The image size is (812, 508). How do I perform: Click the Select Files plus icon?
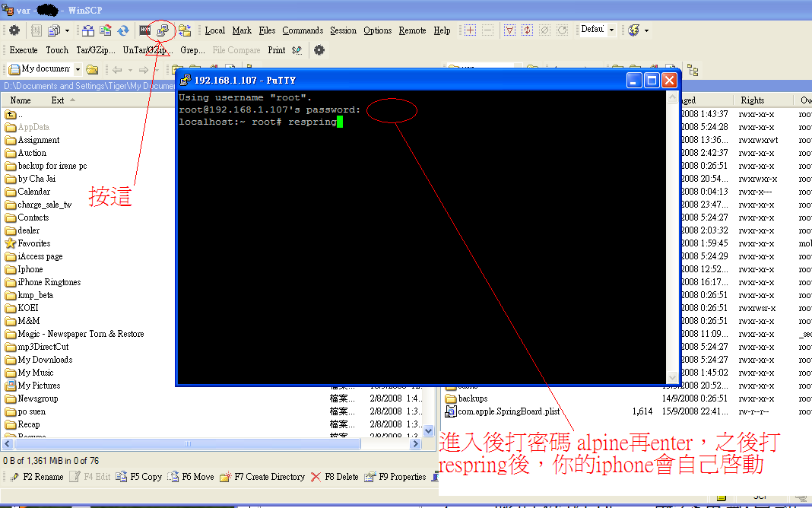470,30
